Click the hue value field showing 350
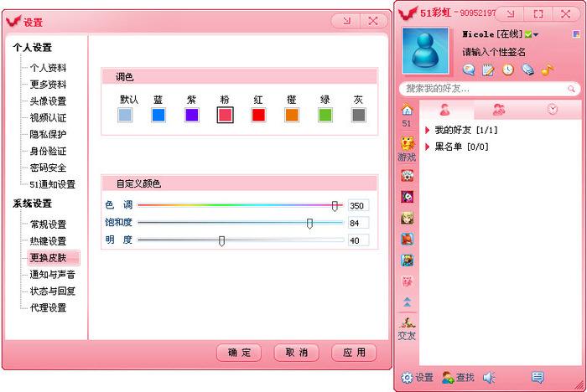This screenshot has height=392, width=587. [359, 205]
